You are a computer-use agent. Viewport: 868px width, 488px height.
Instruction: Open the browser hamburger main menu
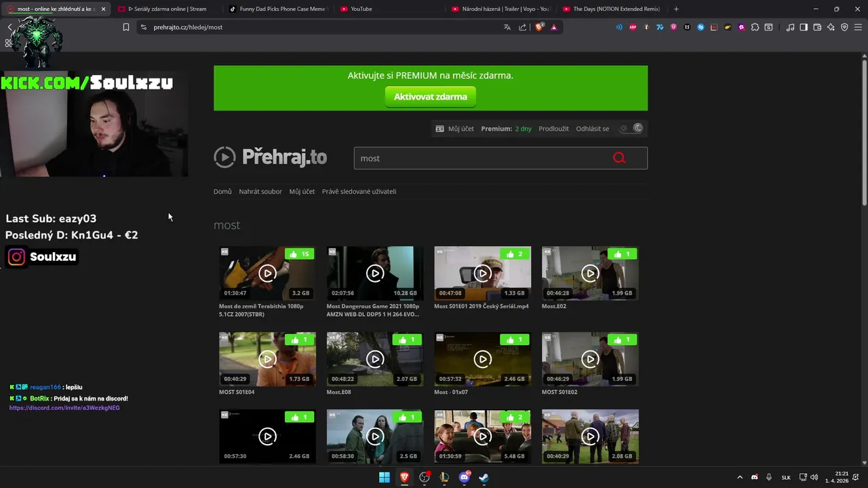858,27
